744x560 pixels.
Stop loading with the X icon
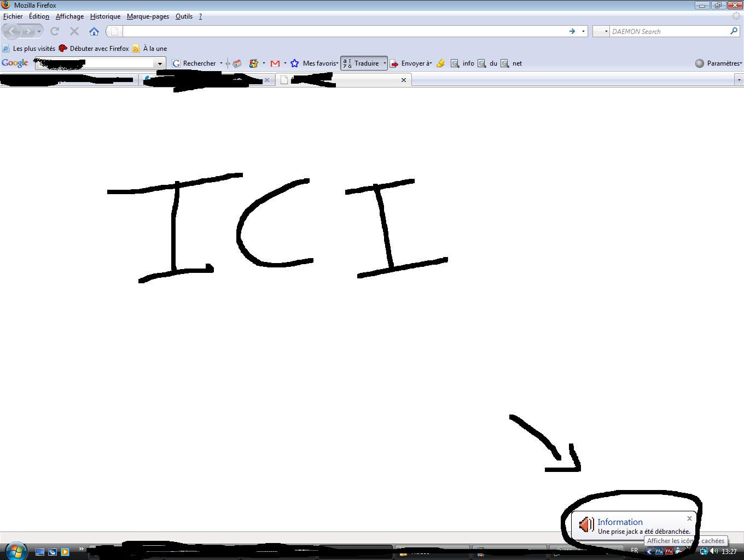tap(74, 31)
